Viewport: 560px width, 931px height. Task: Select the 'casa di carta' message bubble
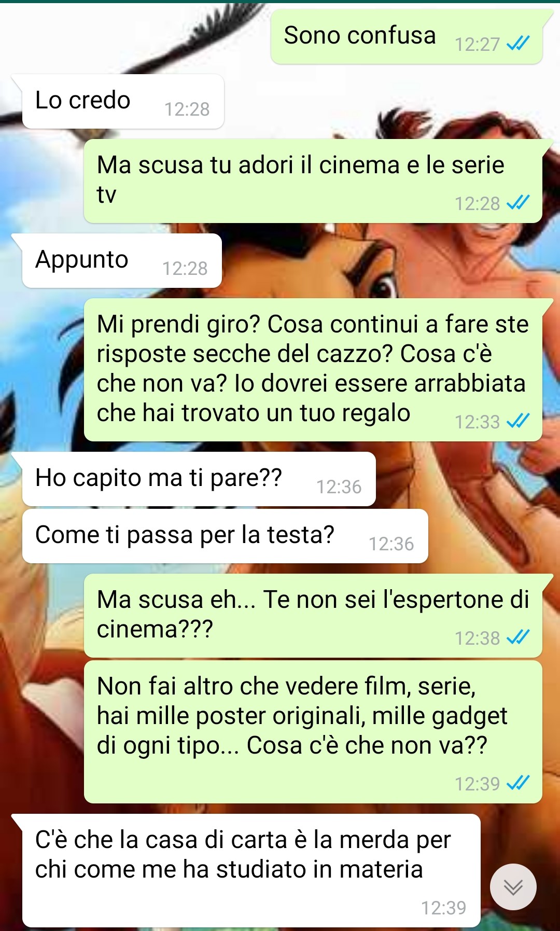[x=251, y=870]
